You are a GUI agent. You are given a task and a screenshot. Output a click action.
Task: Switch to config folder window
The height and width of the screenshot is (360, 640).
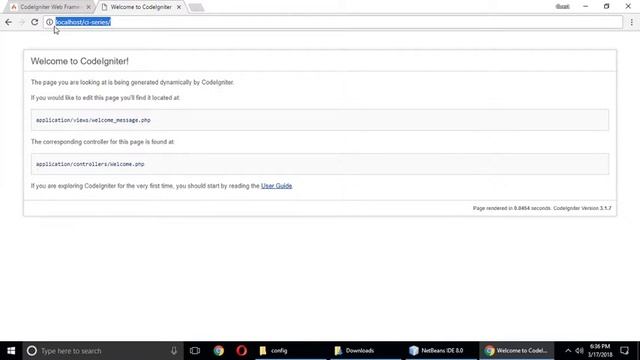coord(291,351)
